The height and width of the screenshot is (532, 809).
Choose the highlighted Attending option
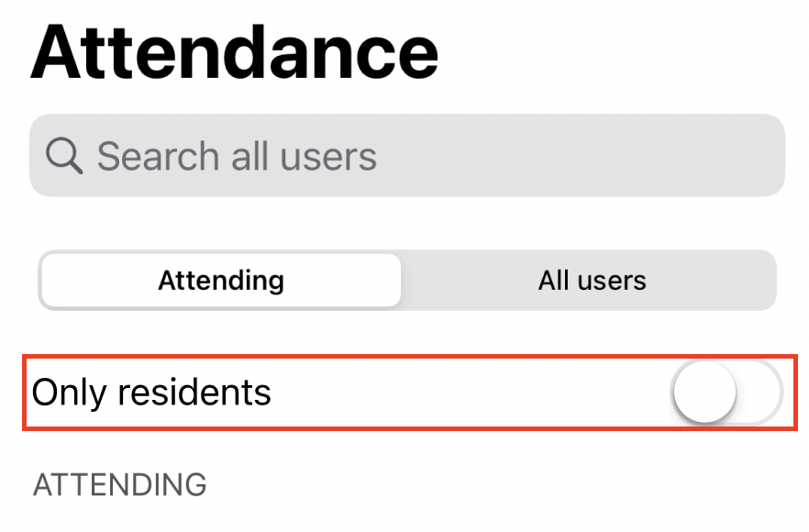coord(221,280)
